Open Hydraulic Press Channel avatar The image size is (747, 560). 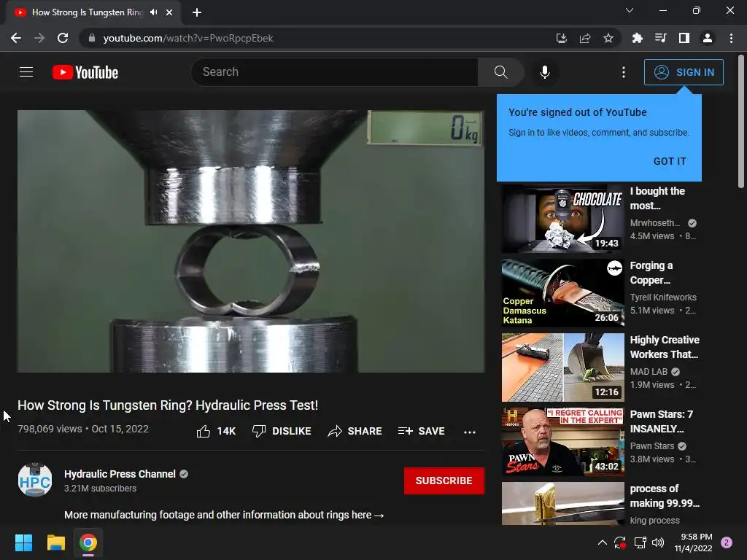35,480
